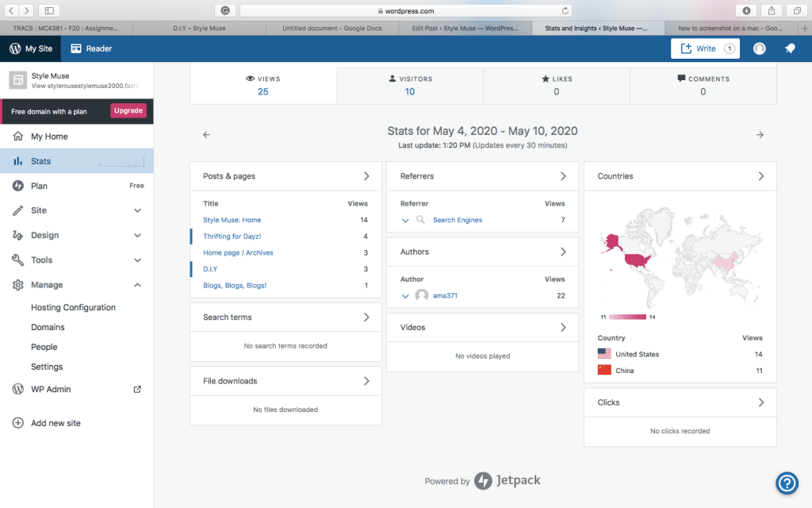Expand the Design sidebar section

(x=137, y=235)
